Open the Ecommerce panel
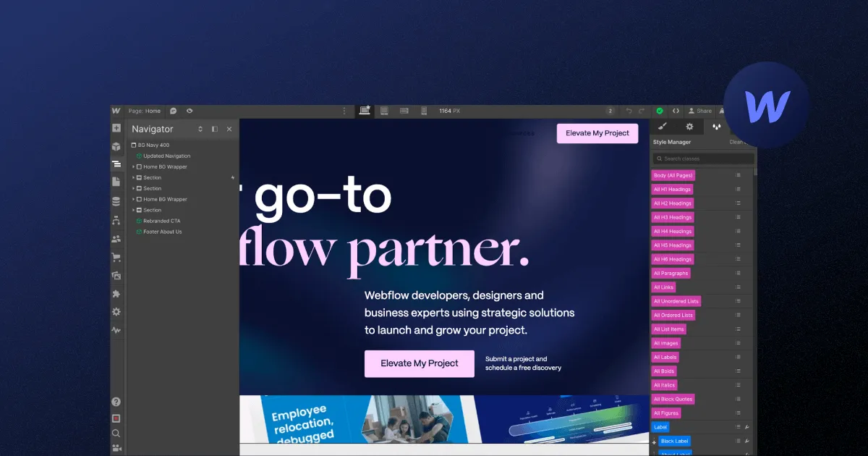This screenshot has width=868, height=456. pos(116,256)
